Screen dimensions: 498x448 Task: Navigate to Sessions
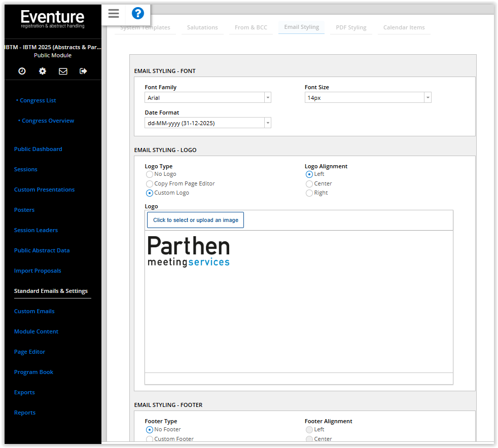(x=26, y=169)
